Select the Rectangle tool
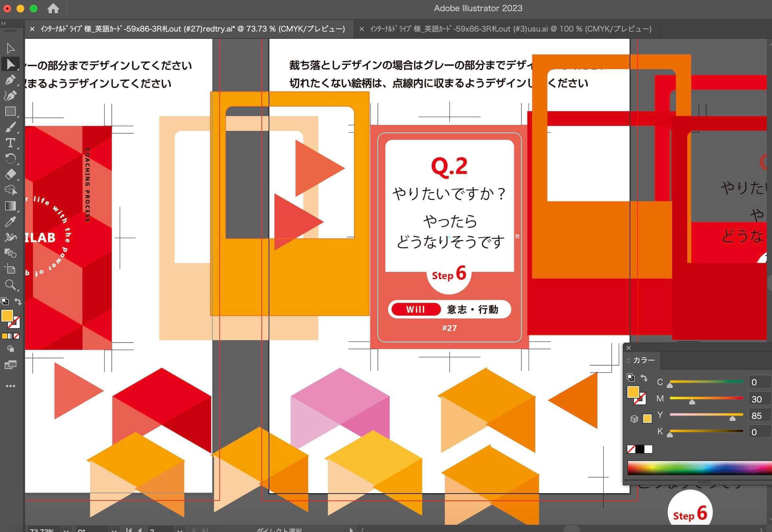Screen dimensions: 772x532 (10, 112)
